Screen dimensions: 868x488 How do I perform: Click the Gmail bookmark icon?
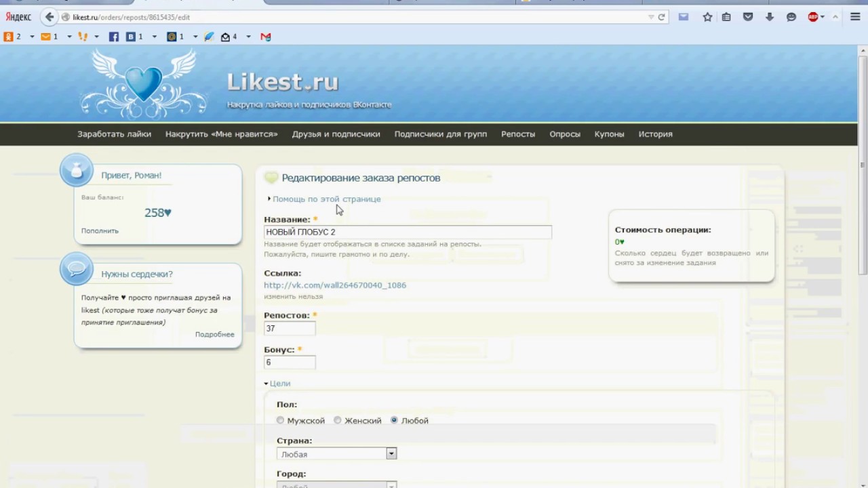pos(266,37)
